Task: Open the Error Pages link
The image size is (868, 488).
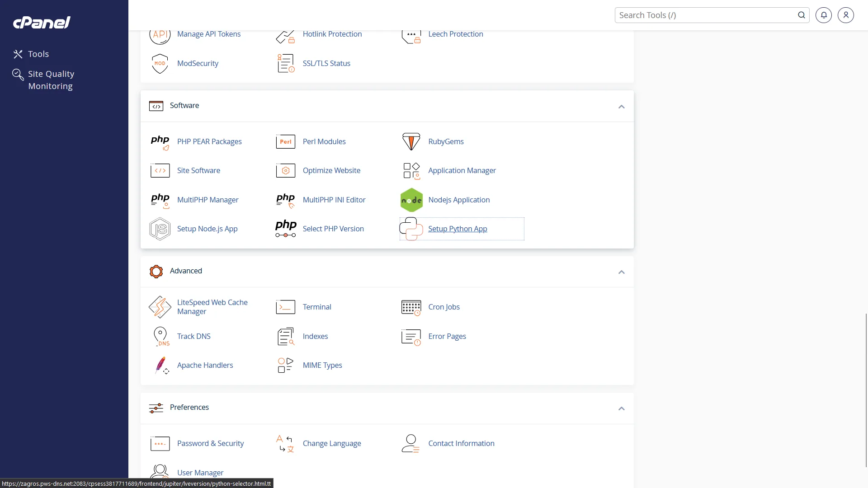Action: (x=447, y=336)
